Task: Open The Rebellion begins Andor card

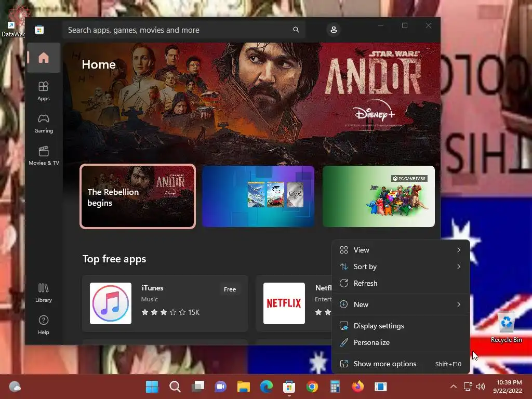Action: [x=138, y=196]
